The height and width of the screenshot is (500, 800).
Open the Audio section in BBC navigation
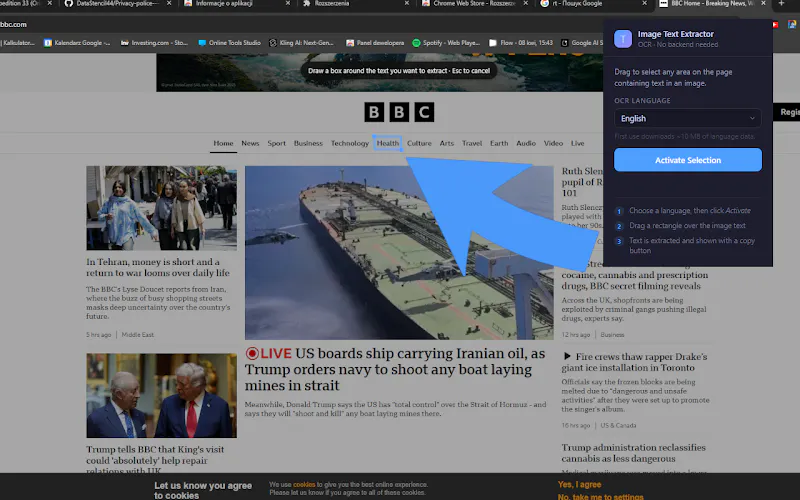(x=526, y=143)
